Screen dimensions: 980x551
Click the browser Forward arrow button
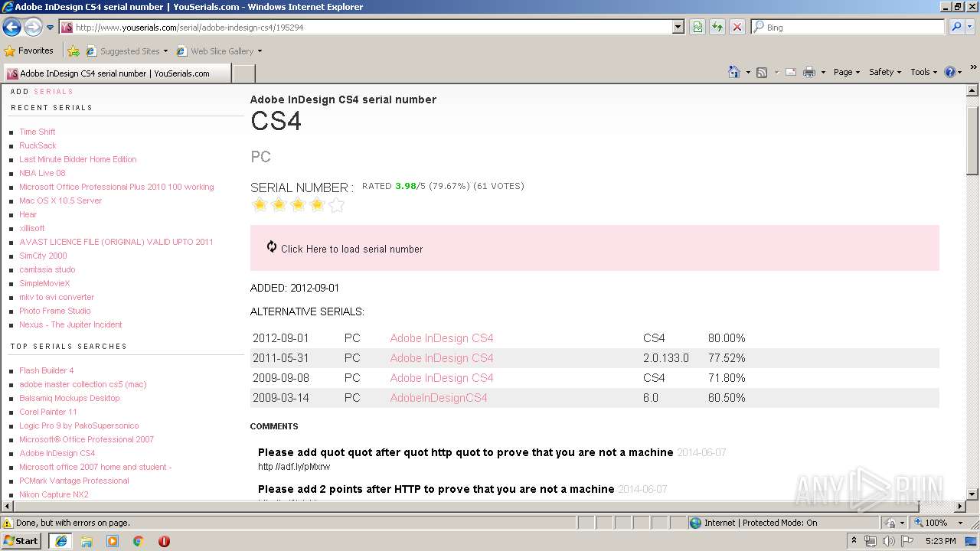[x=33, y=28]
